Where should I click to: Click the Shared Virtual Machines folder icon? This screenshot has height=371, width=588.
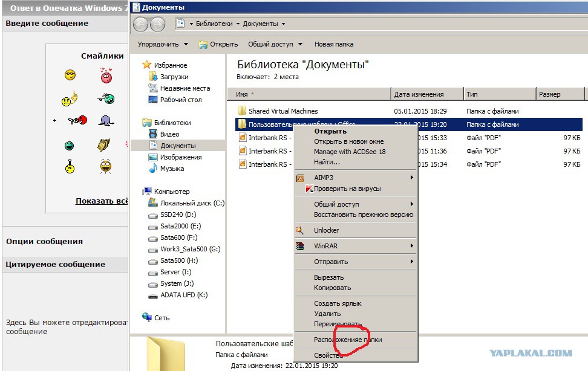tap(242, 111)
